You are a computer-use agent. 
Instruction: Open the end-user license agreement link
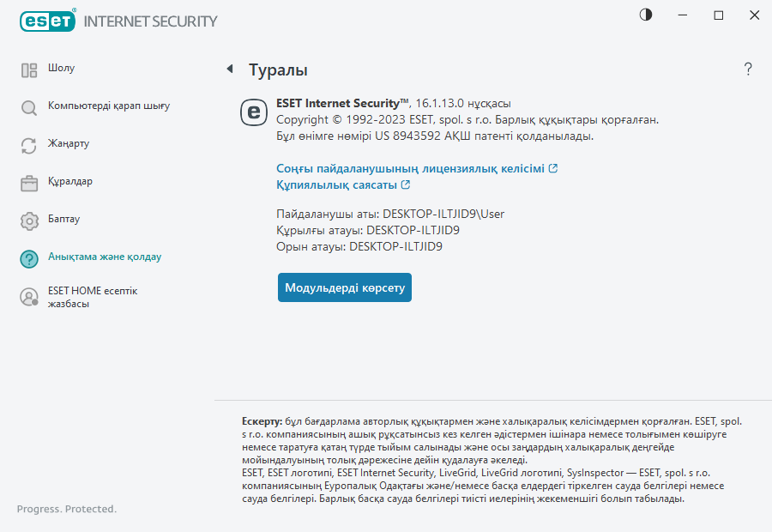click(417, 169)
